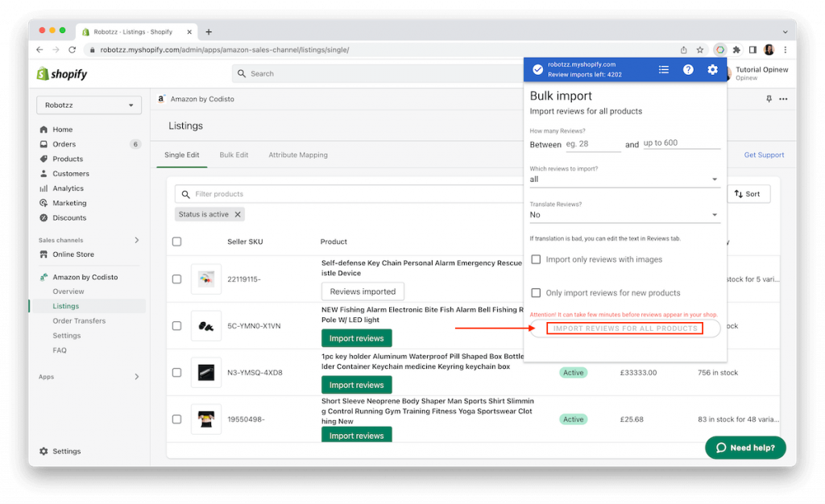This screenshot has width=825, height=504.
Task: Reload the current page
Action: pos(72,49)
